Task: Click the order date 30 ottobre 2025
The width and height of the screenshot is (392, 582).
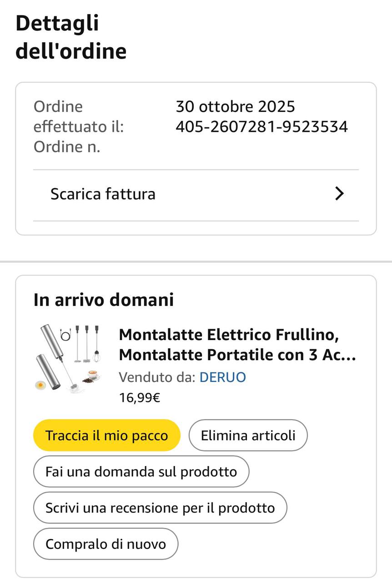Action: point(235,107)
